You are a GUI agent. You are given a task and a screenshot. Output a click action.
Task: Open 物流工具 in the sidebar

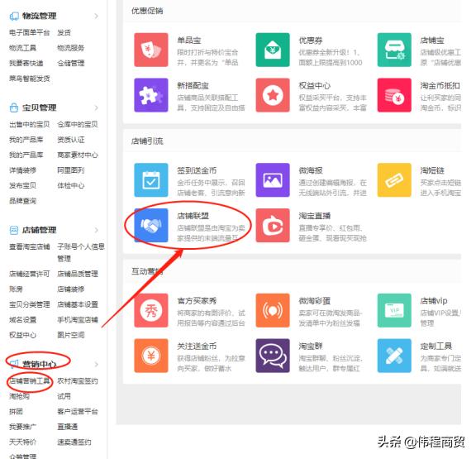click(x=23, y=48)
